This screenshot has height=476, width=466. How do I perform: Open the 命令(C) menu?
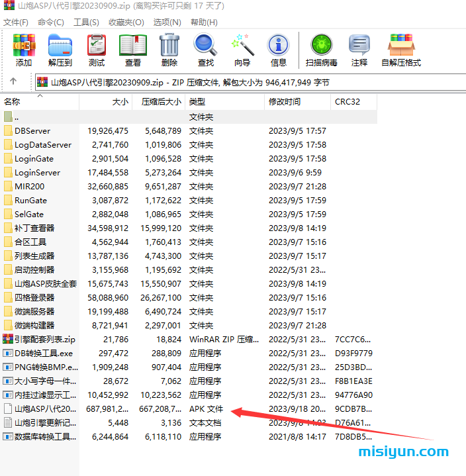tap(51, 23)
